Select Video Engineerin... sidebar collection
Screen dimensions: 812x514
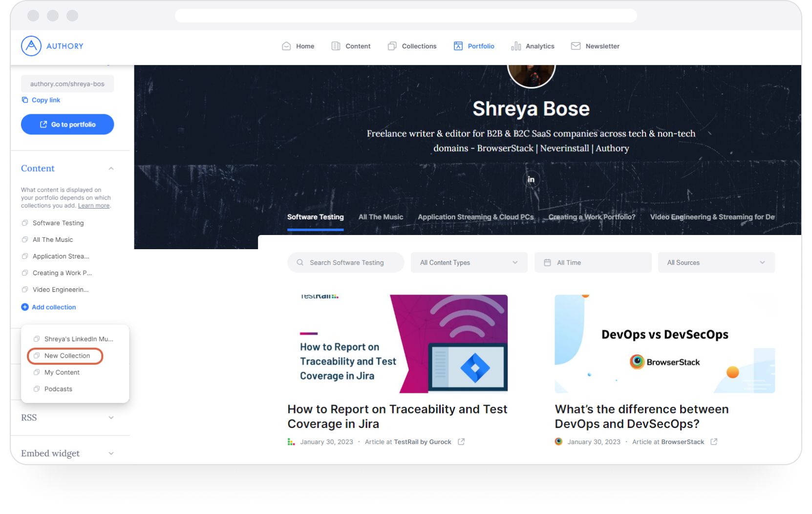tap(55, 289)
